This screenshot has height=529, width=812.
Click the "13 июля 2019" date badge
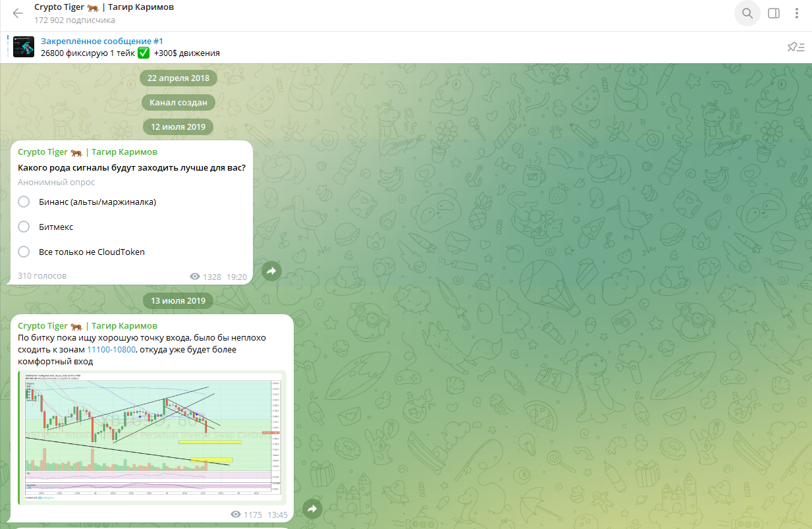178,300
